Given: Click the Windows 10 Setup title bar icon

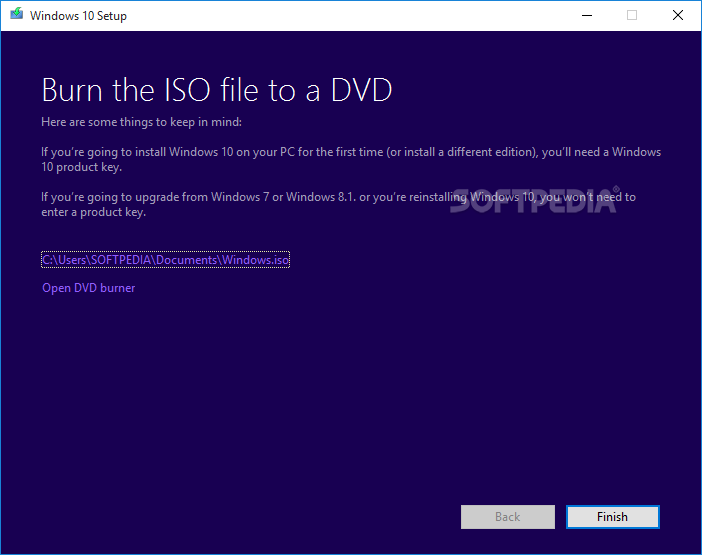Looking at the screenshot, I should 17,14.
